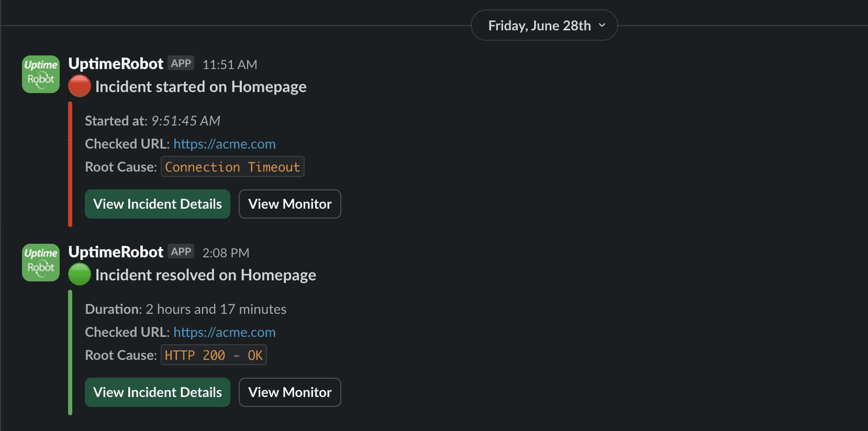This screenshot has width=868, height=431.
Task: Click the red vertical attachment bar on incident message
Action: tap(70, 165)
